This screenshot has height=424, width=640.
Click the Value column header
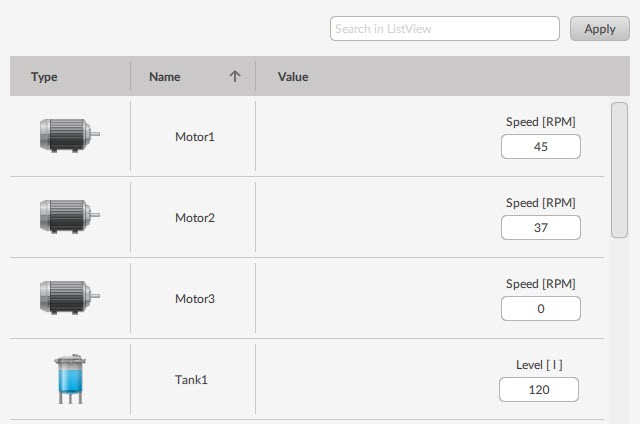tap(293, 77)
